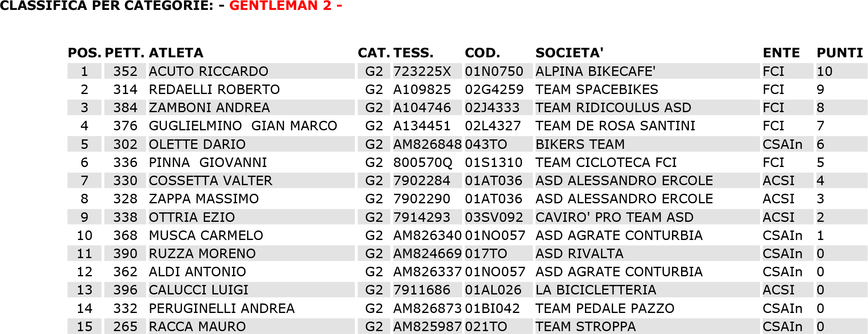Click the ATLETA column header
The image size is (868, 334).
click(x=176, y=53)
